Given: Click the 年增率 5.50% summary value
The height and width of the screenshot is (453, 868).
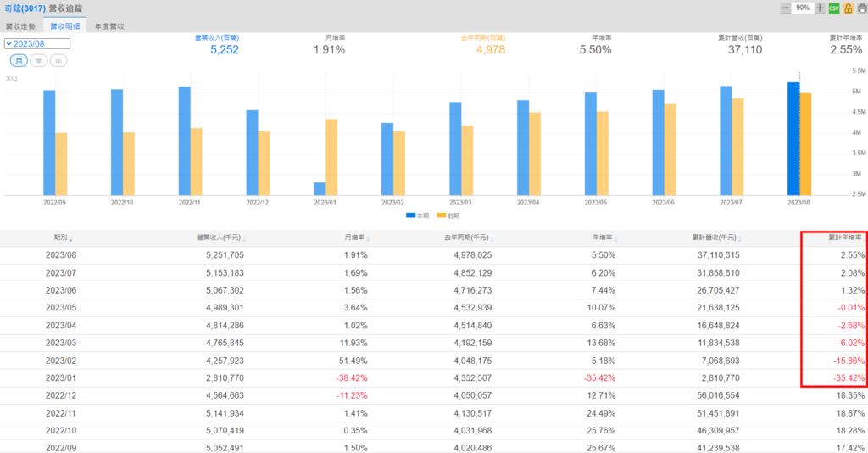Looking at the screenshot, I should (x=595, y=50).
